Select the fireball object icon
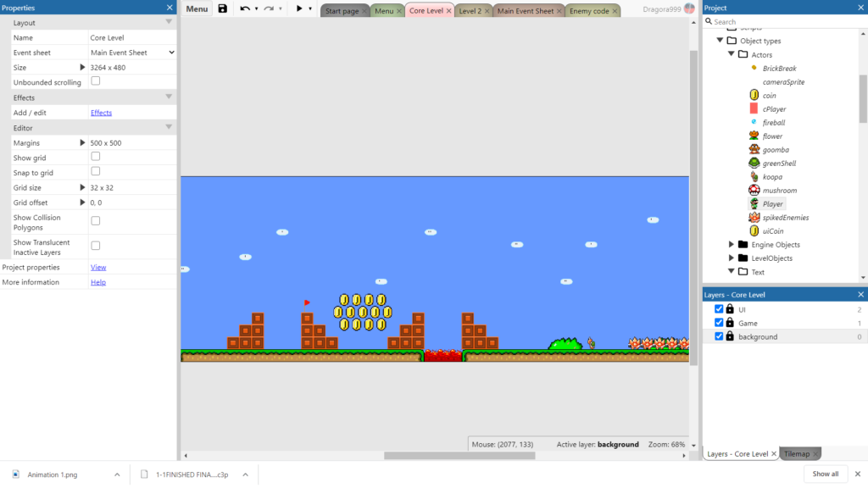Screen dimensions: 868x488 (x=754, y=122)
